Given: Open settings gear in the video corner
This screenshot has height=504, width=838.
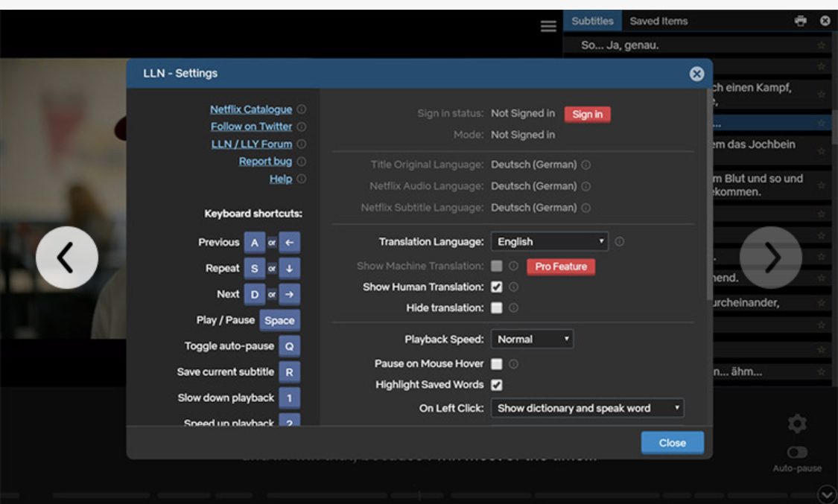Looking at the screenshot, I should pyautogui.click(x=797, y=424).
